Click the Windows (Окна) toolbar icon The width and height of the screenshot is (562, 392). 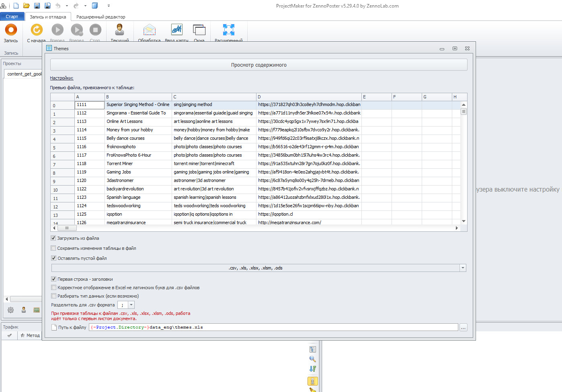pos(199,30)
